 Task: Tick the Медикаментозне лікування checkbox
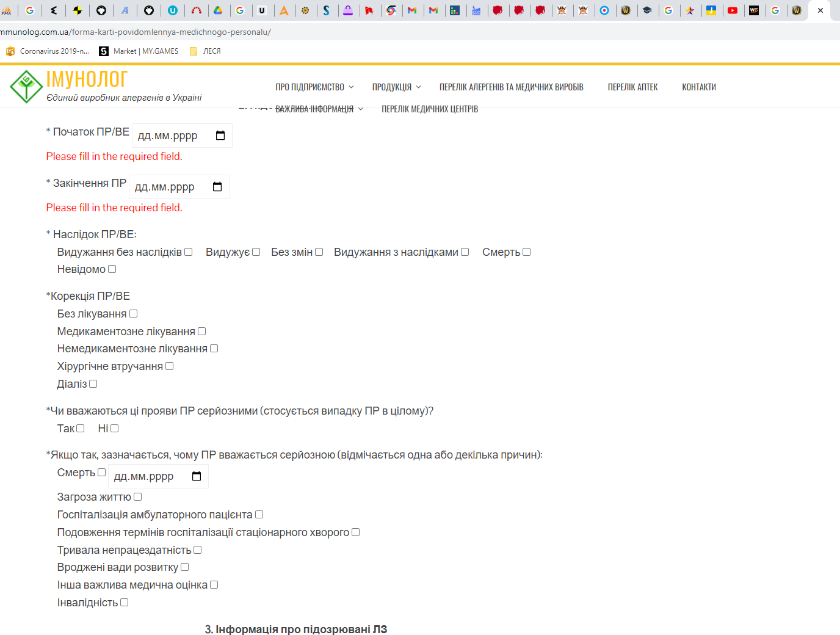(x=202, y=332)
